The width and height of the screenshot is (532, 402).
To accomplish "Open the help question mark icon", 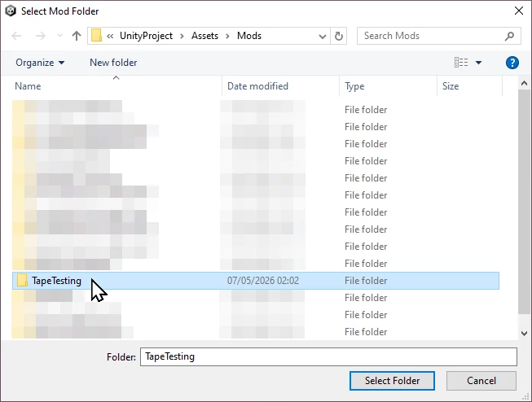I will click(512, 63).
